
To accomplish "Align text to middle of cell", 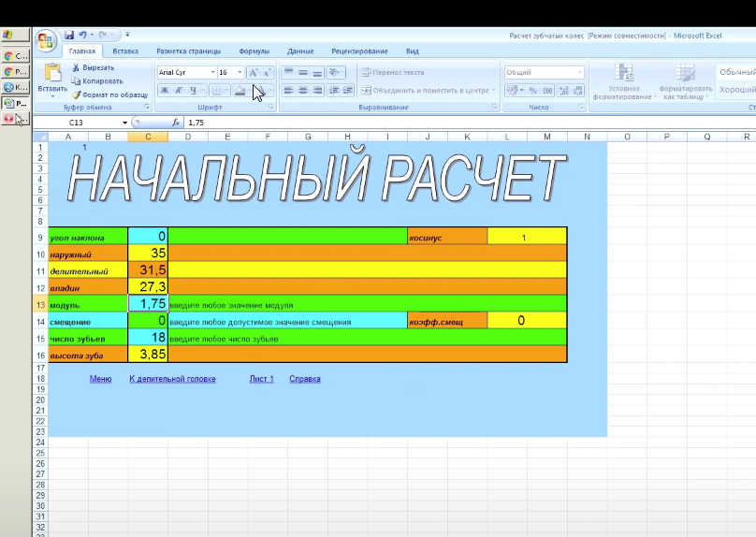I will pyautogui.click(x=303, y=73).
